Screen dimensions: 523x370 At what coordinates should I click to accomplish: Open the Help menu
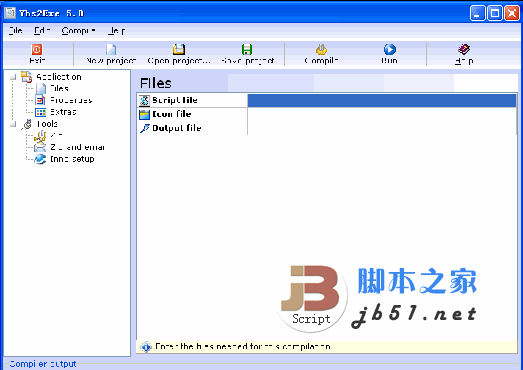(x=117, y=31)
